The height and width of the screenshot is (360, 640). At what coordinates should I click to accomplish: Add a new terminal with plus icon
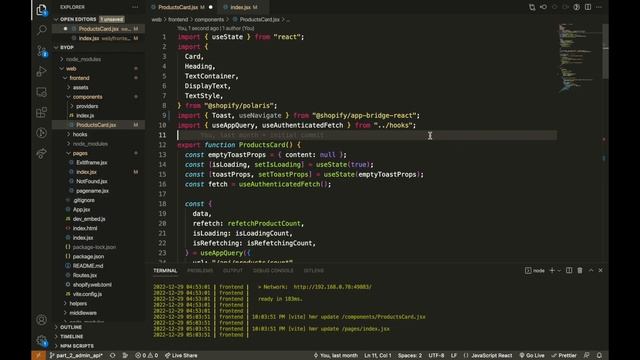(x=552, y=270)
